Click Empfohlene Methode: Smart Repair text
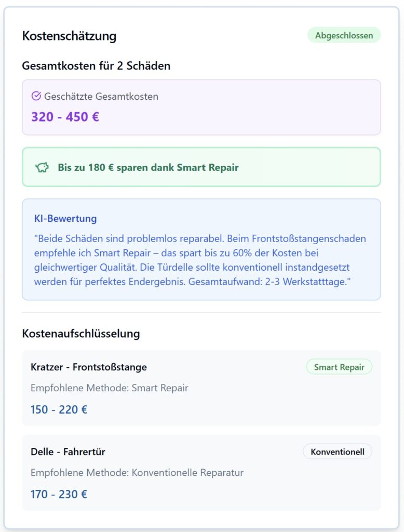404x532 pixels. point(109,388)
